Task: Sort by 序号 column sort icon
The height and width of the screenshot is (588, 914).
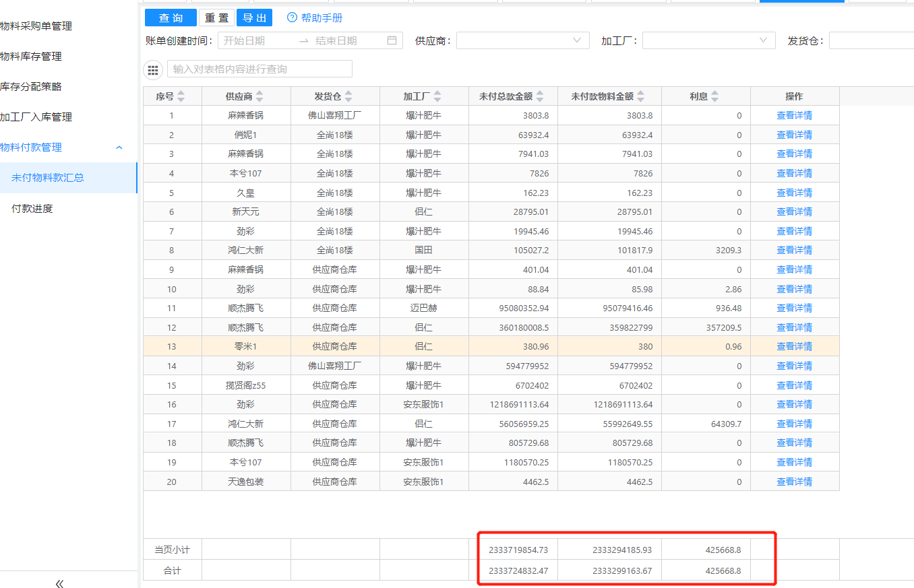Action: click(181, 96)
